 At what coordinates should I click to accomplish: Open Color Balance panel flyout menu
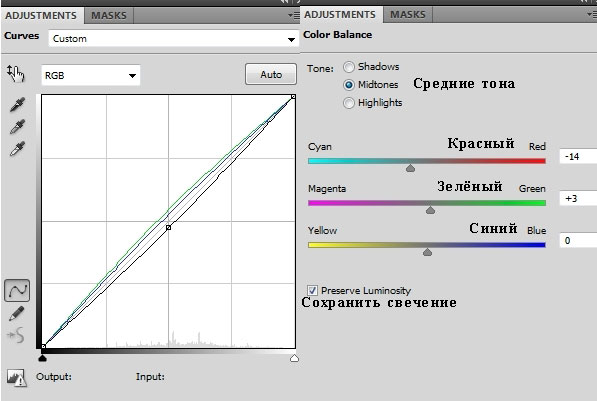(x=592, y=14)
